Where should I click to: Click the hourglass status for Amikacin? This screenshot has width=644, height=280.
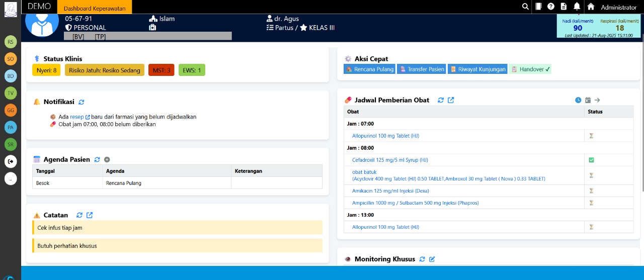tap(592, 191)
